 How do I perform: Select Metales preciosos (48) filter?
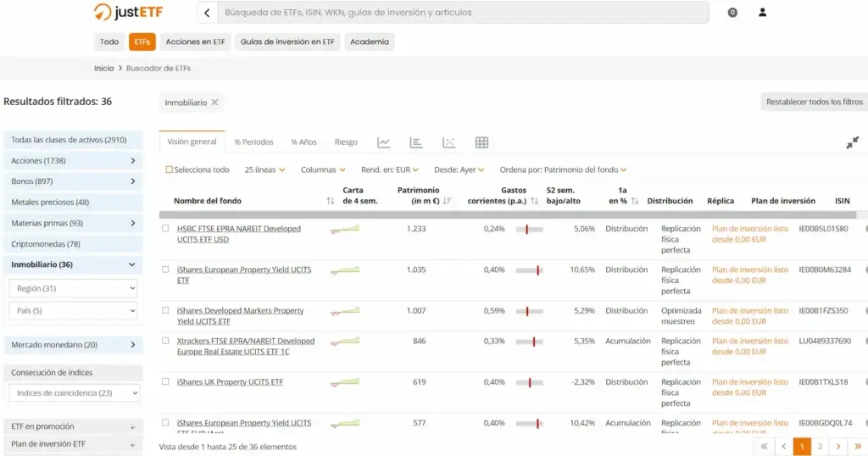[x=73, y=202]
